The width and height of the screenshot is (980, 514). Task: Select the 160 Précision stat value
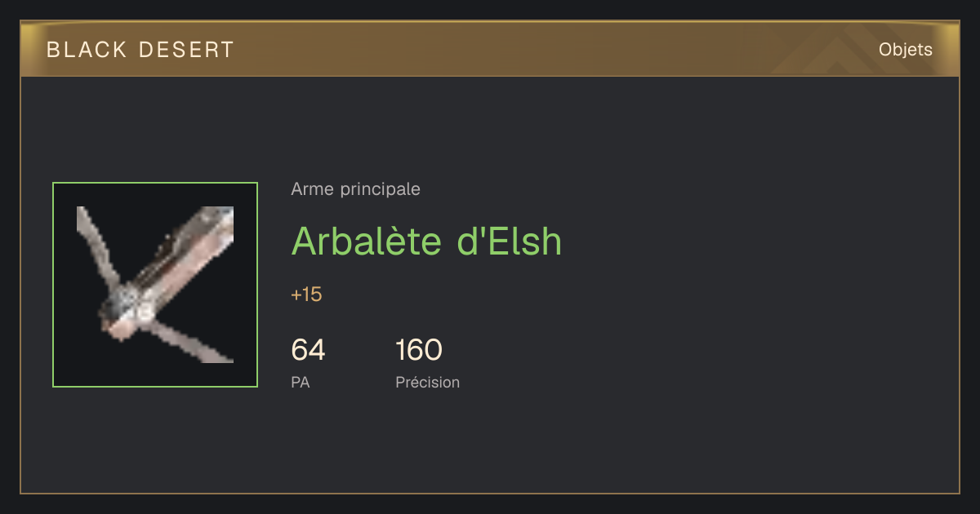[x=419, y=350]
